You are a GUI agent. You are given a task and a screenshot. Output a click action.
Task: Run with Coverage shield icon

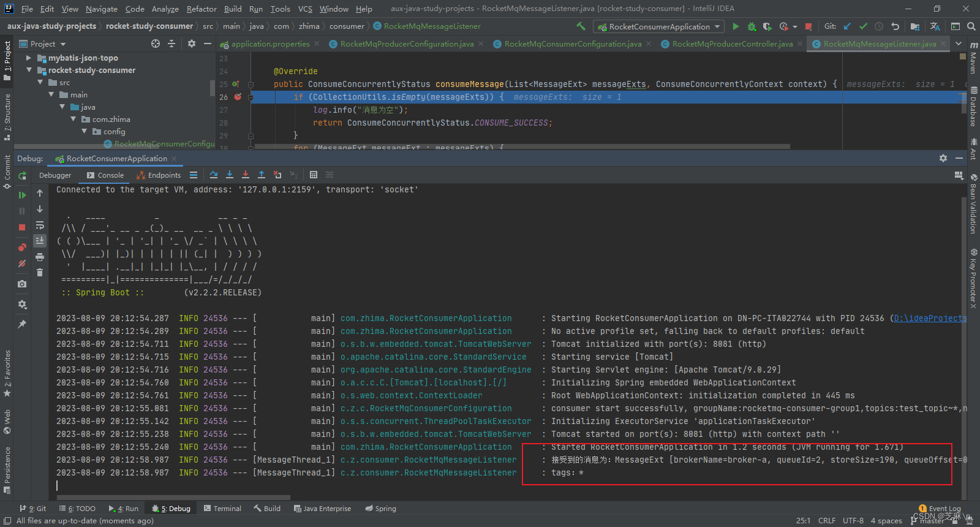767,26
